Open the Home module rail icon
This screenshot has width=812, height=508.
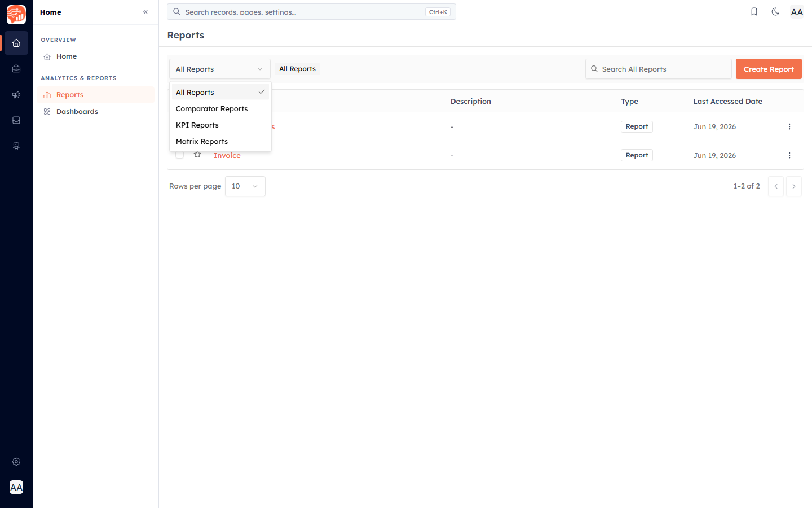(16, 43)
